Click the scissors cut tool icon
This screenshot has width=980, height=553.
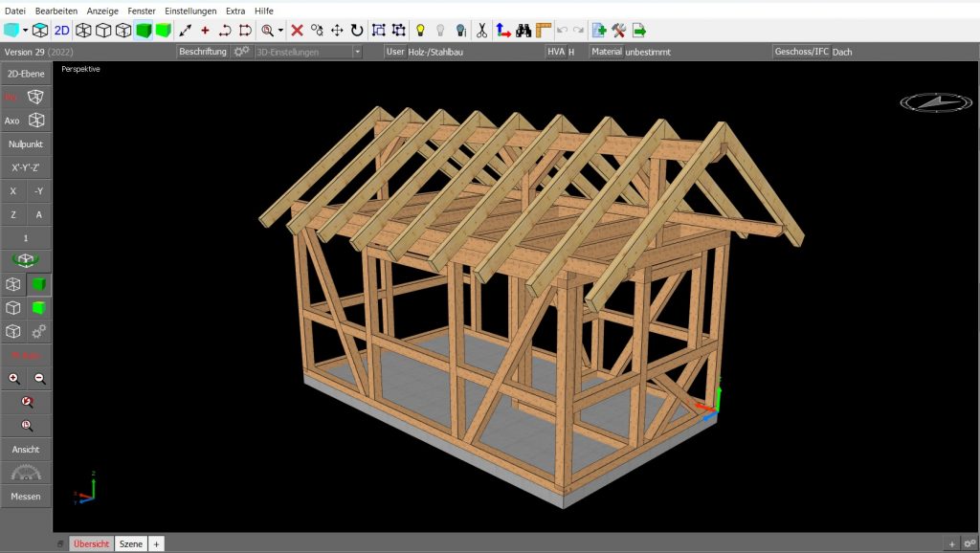[x=481, y=30]
